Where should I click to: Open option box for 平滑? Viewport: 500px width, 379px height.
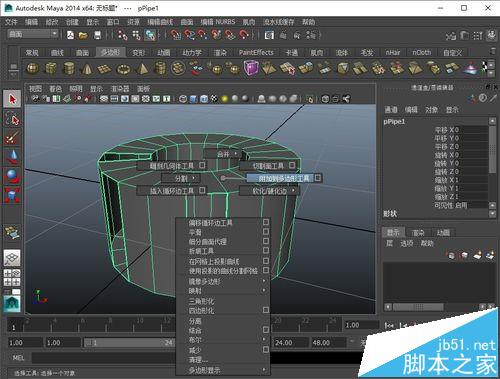pyautogui.click(x=266, y=231)
